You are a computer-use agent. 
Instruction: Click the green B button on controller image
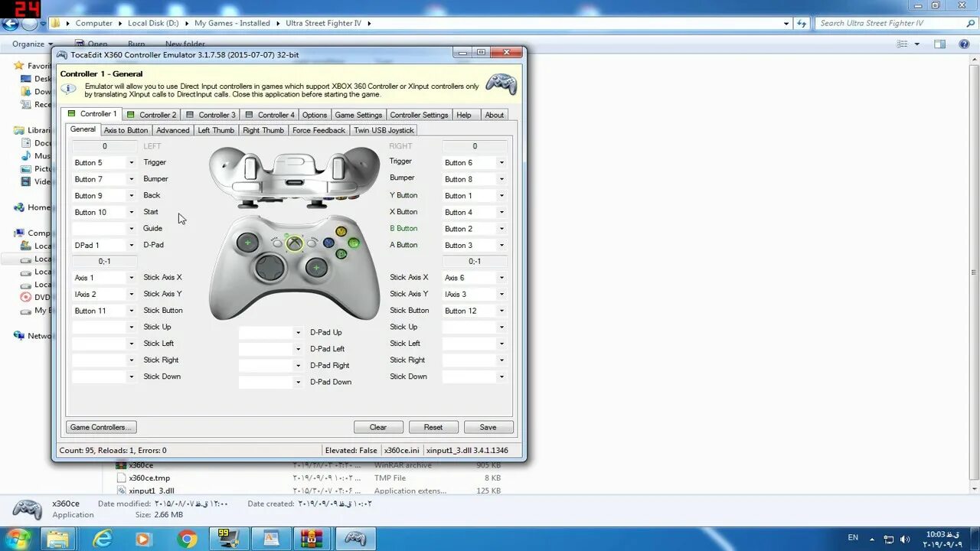point(354,243)
